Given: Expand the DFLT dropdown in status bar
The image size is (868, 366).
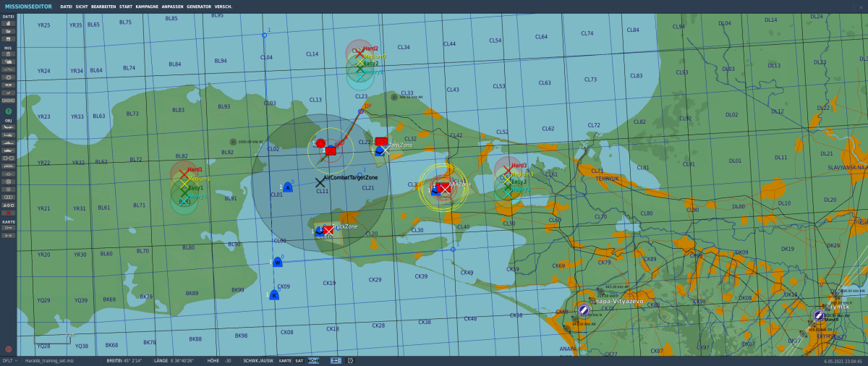Looking at the screenshot, I should point(10,360).
